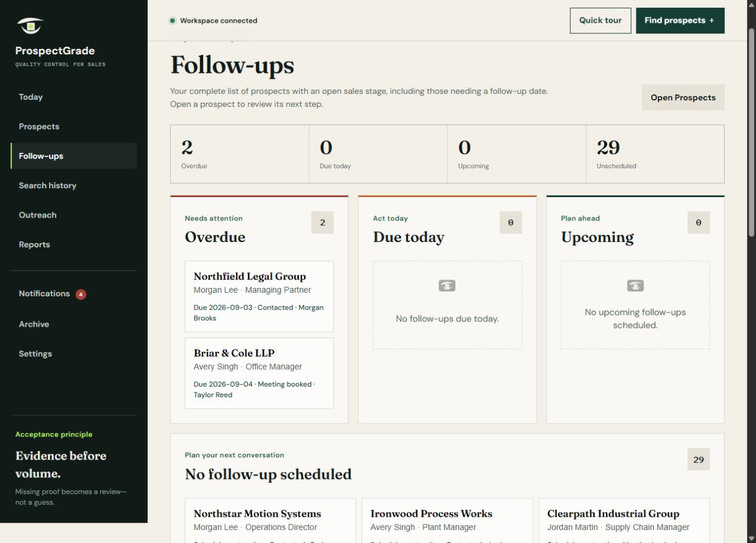Click the count badge 29 for No follow-up scheduled
This screenshot has width=756, height=543.
point(699,459)
